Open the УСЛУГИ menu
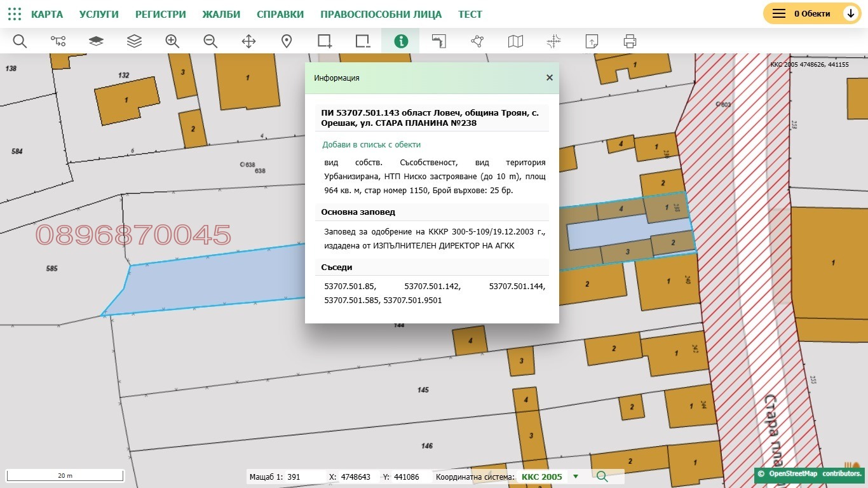 [x=98, y=14]
